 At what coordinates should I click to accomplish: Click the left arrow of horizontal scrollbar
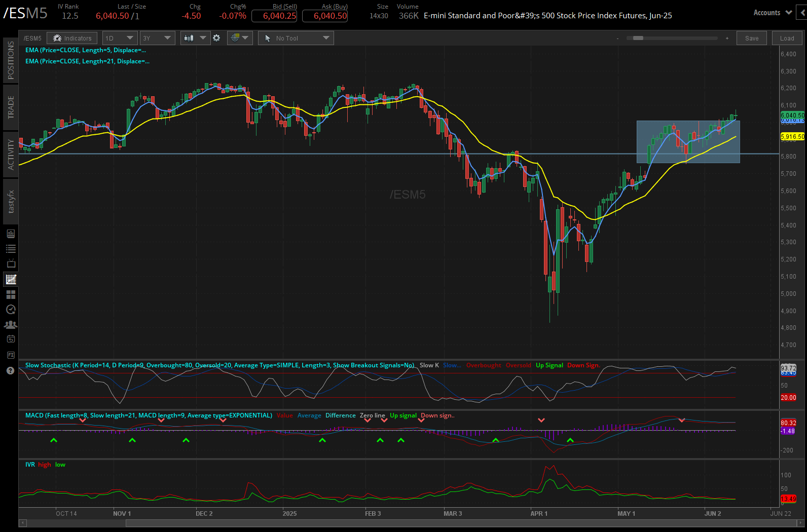pos(22,523)
